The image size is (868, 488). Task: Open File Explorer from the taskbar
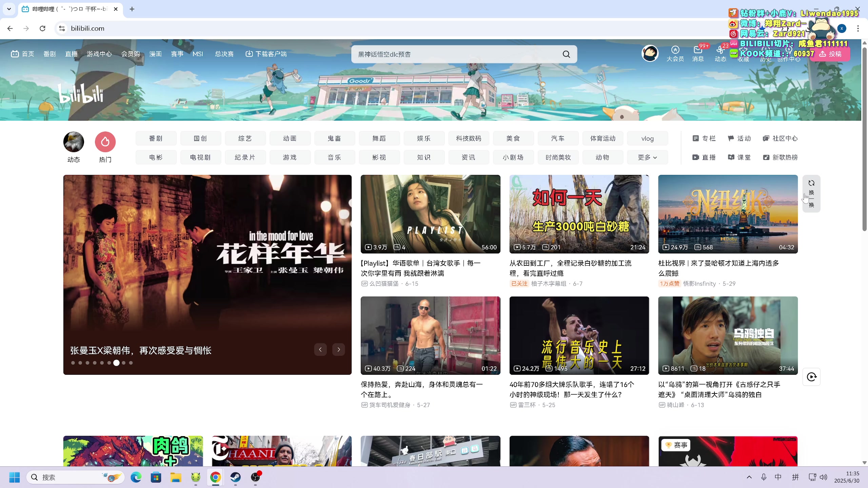pos(176,477)
